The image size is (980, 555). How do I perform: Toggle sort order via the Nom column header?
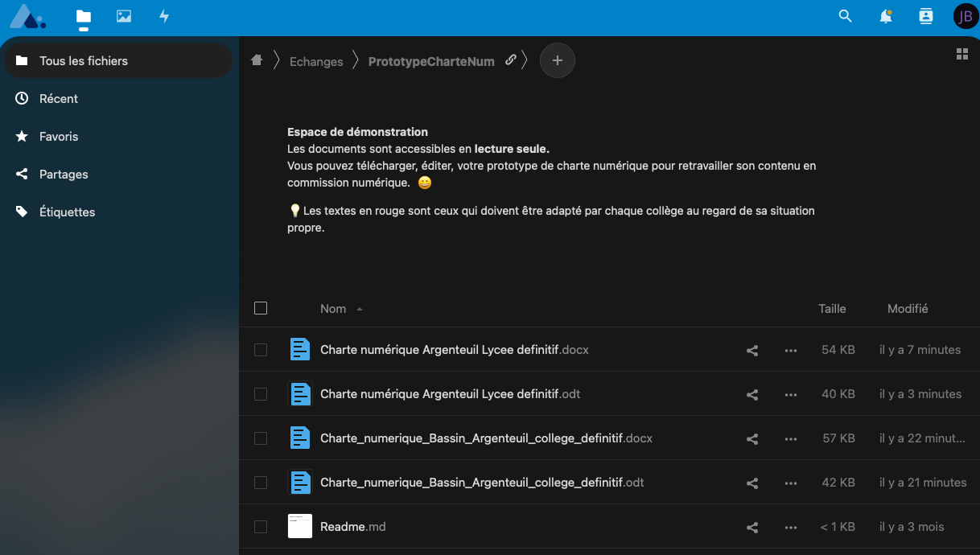click(333, 309)
